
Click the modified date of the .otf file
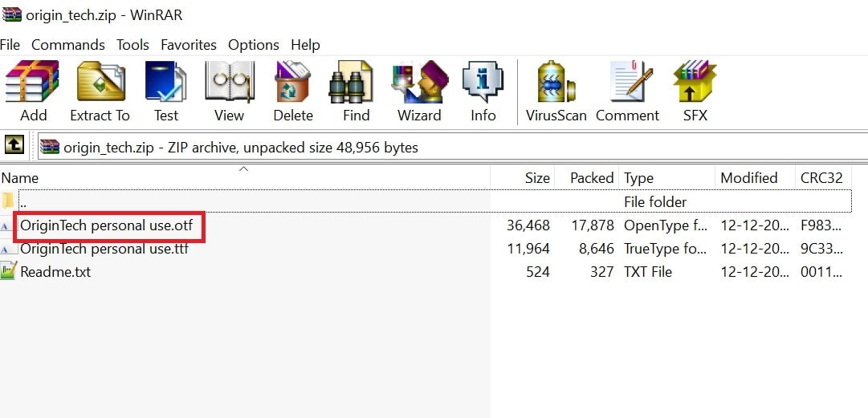point(755,225)
